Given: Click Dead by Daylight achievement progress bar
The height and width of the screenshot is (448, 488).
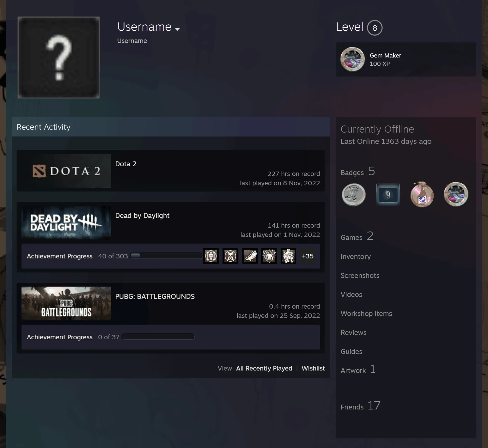Looking at the screenshot, I should pos(166,255).
